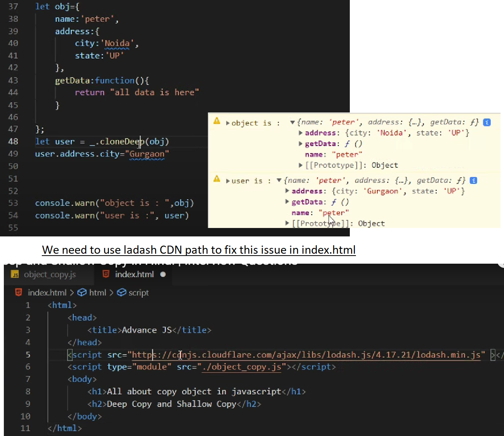The image size is (504, 436).
Task: Click line number 48 in the gutter
Action: pos(13,142)
